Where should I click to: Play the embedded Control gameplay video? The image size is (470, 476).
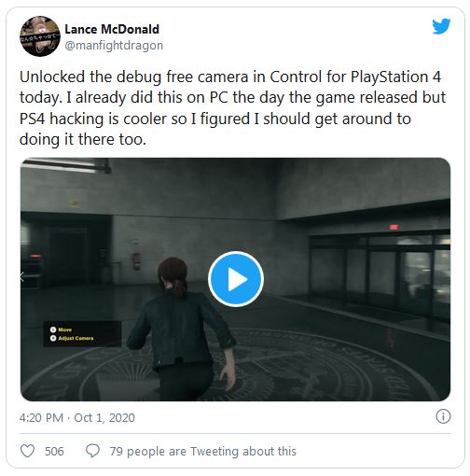click(236, 279)
